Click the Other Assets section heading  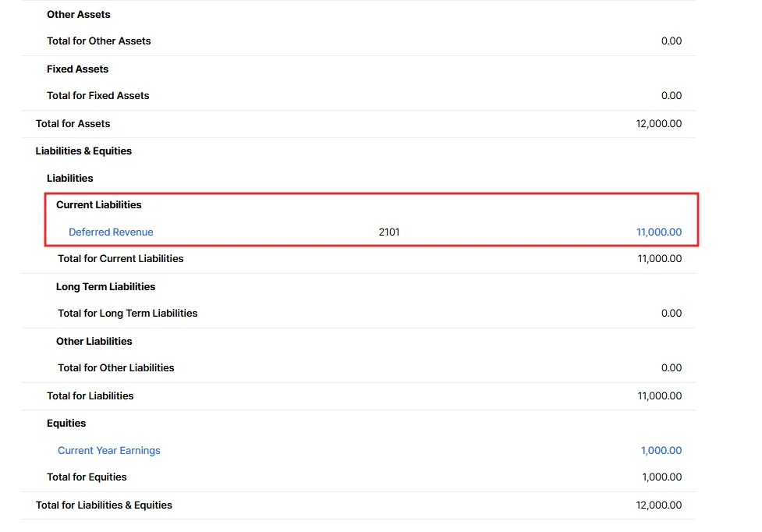(78, 14)
